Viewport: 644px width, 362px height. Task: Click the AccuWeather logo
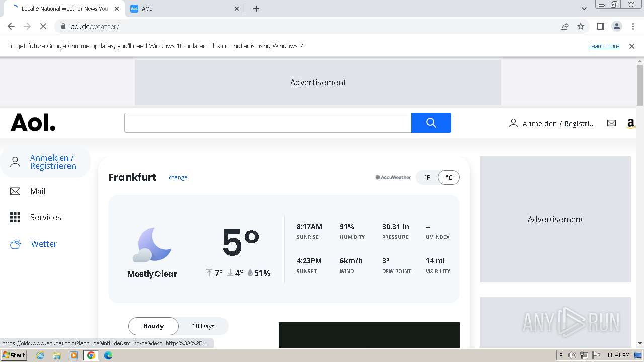[393, 177]
